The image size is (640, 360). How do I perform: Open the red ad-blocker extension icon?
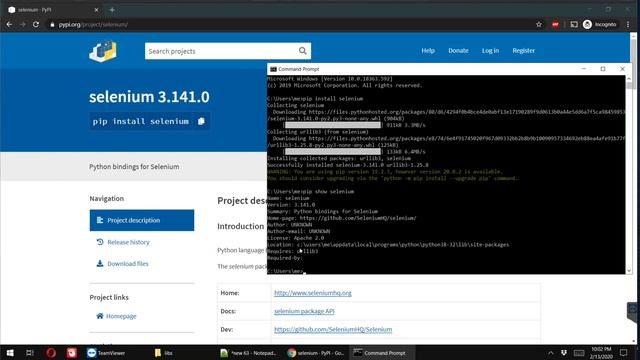(x=555, y=24)
